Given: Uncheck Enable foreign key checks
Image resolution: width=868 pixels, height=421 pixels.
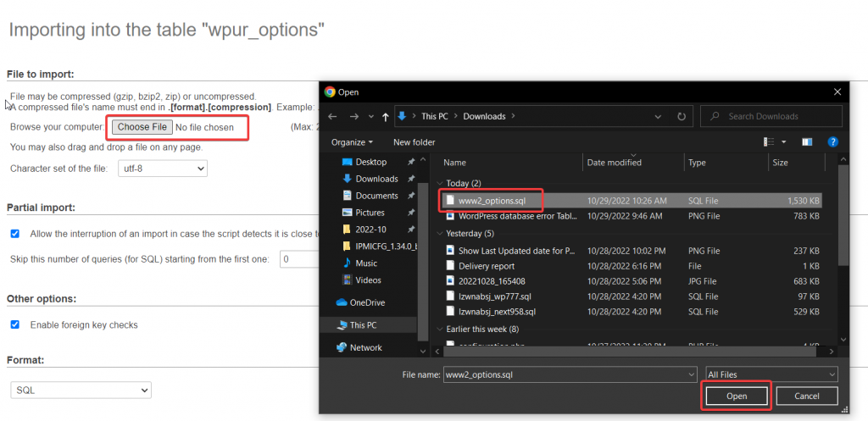Looking at the screenshot, I should pos(15,324).
